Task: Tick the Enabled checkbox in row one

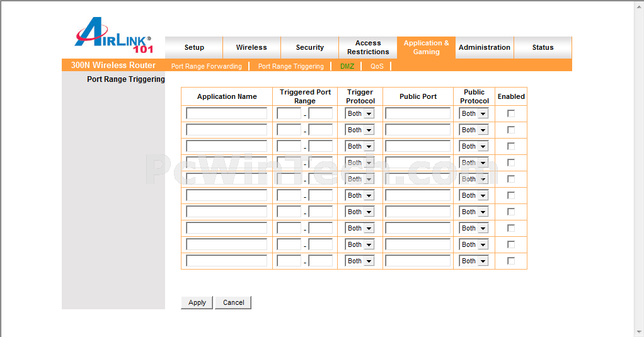Action: coord(511,113)
